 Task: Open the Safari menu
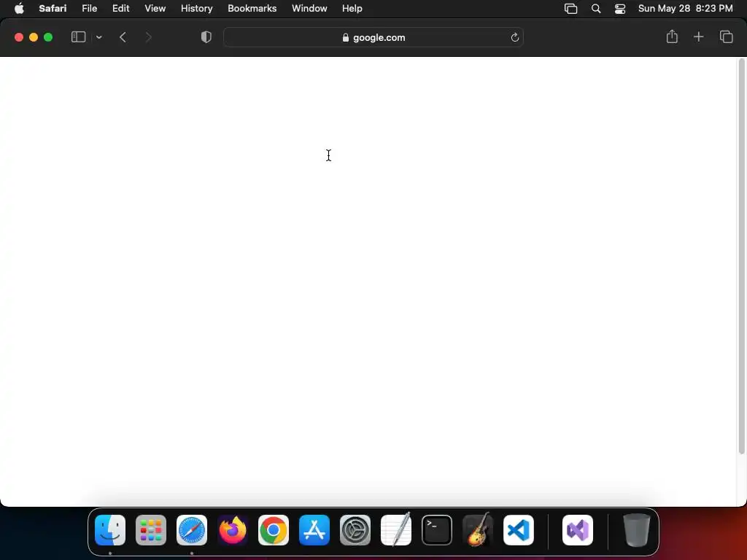point(53,8)
